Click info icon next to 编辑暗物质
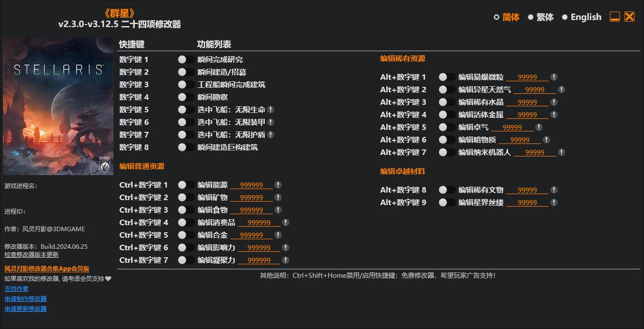 point(546,139)
